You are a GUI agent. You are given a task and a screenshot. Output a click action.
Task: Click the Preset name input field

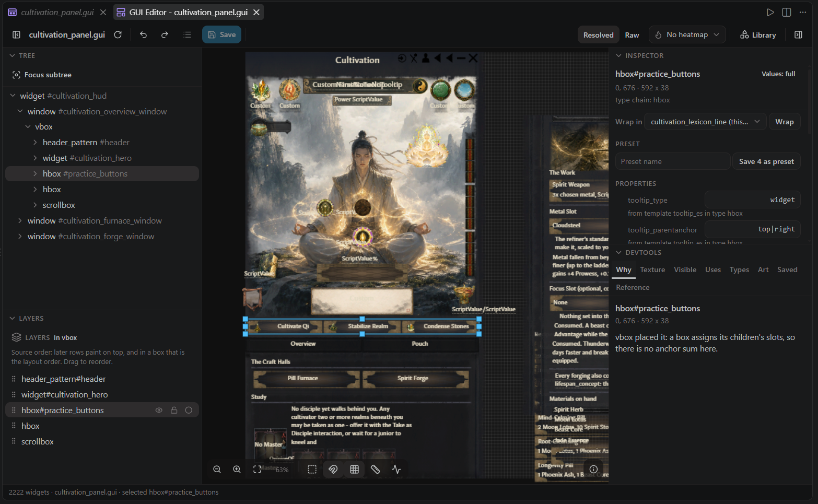click(673, 161)
